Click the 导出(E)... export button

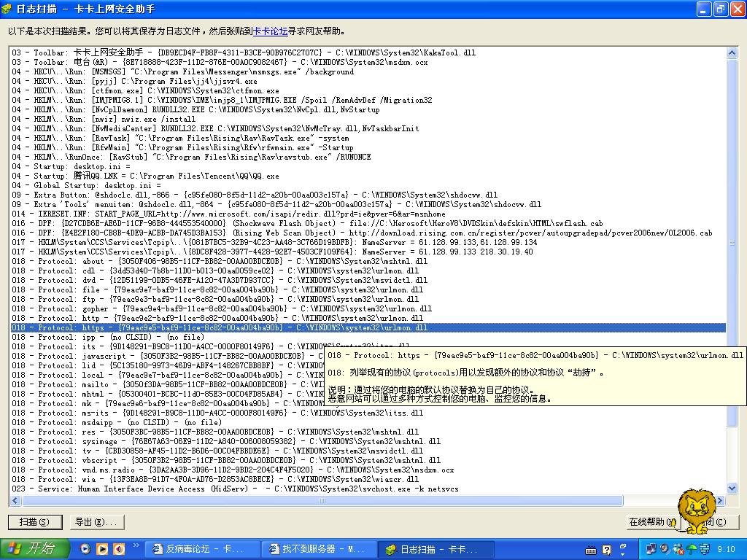coord(97,522)
